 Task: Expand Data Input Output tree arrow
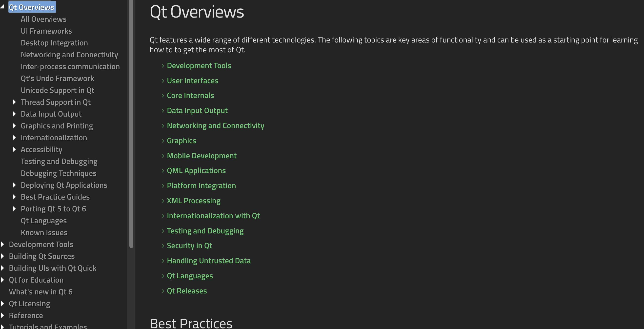coord(14,114)
